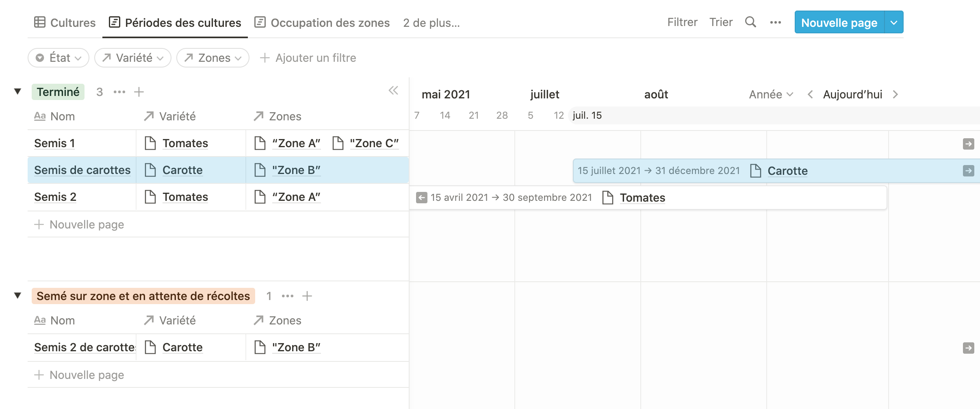Click the search magnifier icon
The width and height of the screenshot is (980, 409).
pos(750,22)
